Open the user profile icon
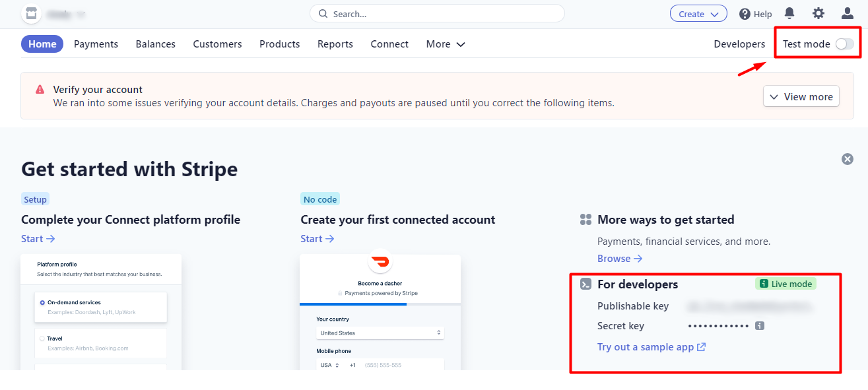Viewport: 868px width, 390px height. pos(848,13)
